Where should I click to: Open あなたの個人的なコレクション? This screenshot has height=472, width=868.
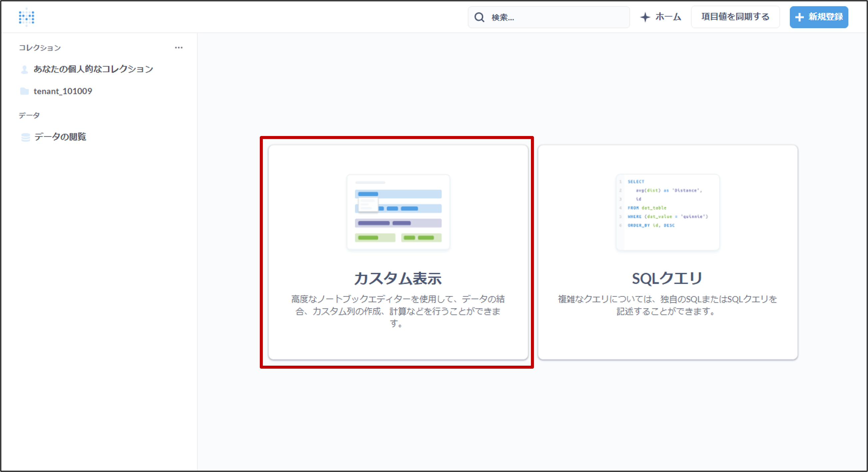[x=93, y=69]
